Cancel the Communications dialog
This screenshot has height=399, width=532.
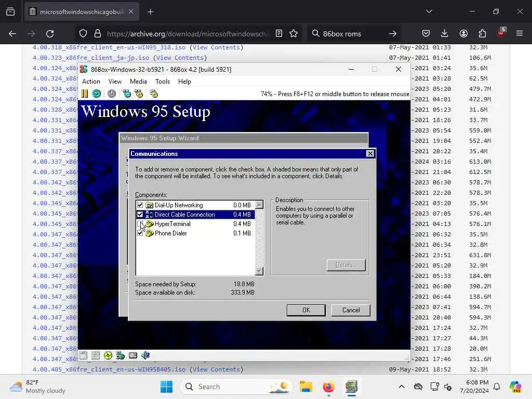point(351,310)
